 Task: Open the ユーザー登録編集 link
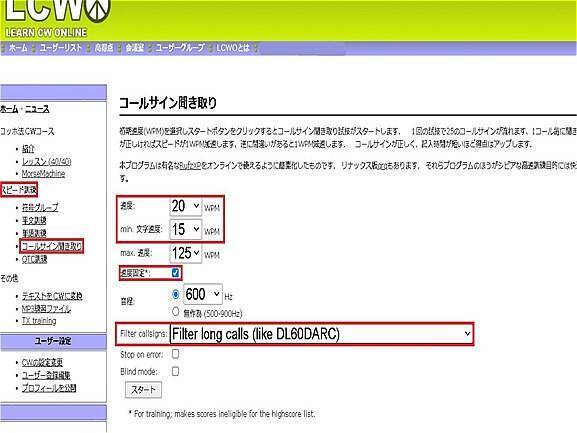46,375
